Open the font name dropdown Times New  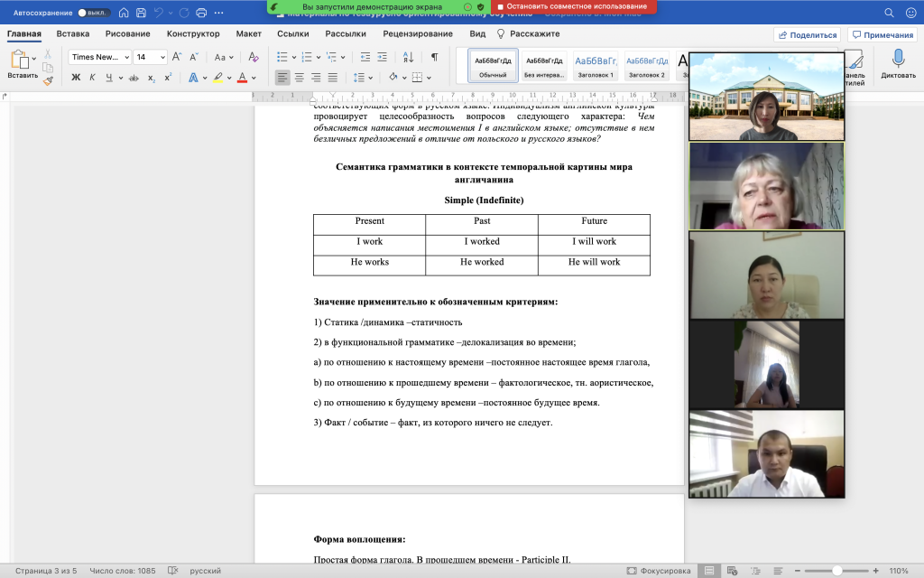(x=126, y=57)
